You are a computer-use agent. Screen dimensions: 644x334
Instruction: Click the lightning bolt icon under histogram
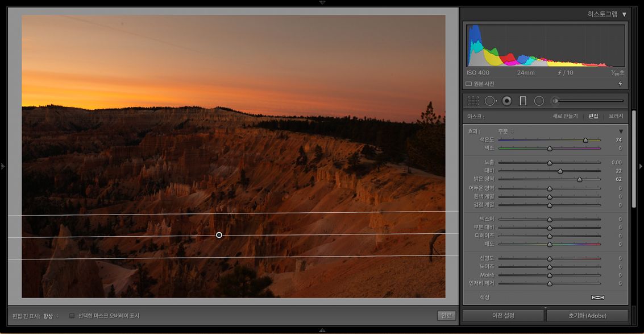620,84
